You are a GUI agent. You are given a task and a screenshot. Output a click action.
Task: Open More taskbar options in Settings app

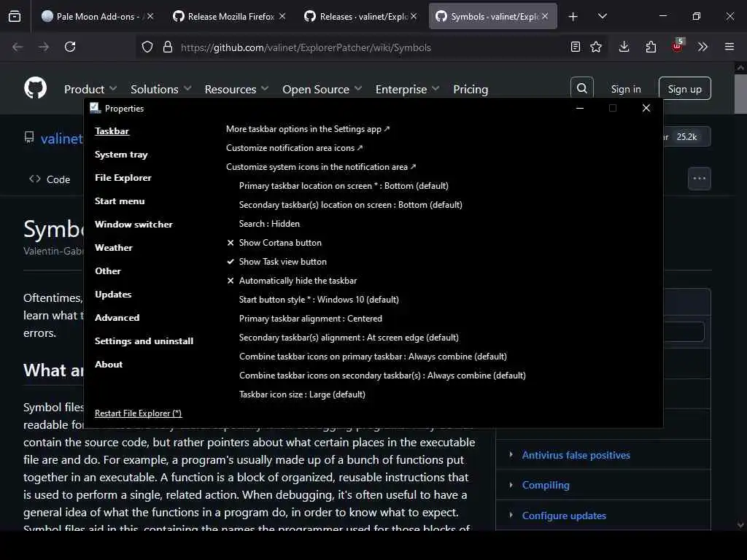click(308, 129)
